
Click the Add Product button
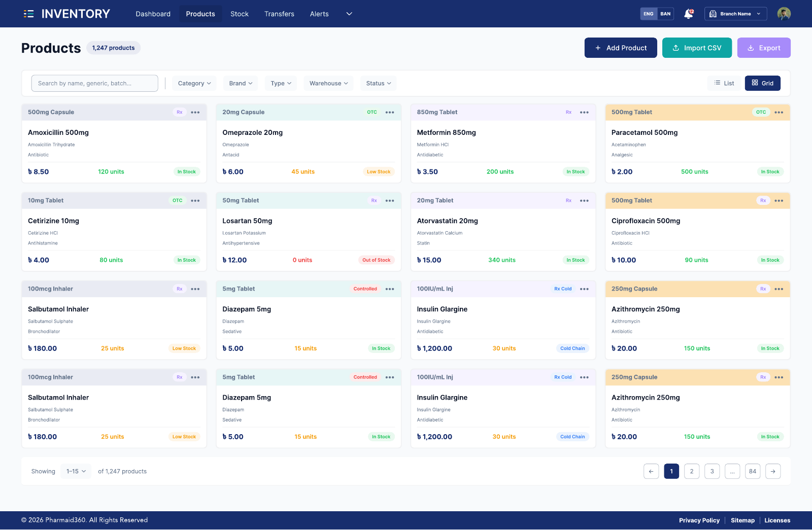[x=621, y=48]
